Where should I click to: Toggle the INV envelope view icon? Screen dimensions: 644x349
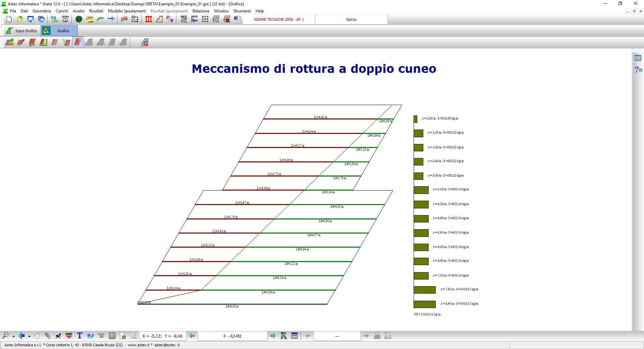[284, 336]
